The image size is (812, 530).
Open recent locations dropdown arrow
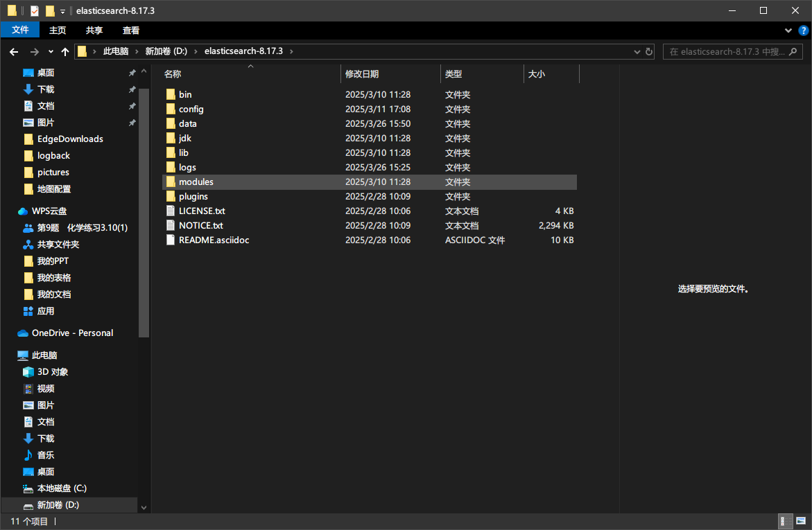tap(51, 51)
